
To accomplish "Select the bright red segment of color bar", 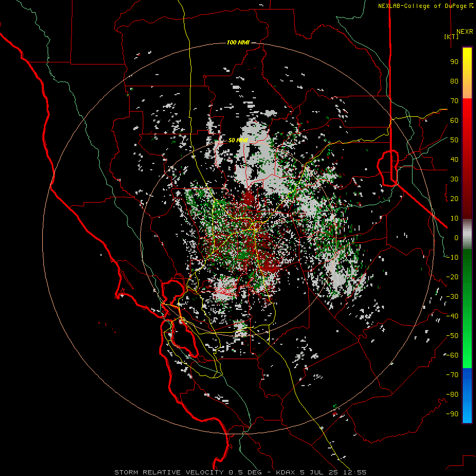I will [x=467, y=107].
